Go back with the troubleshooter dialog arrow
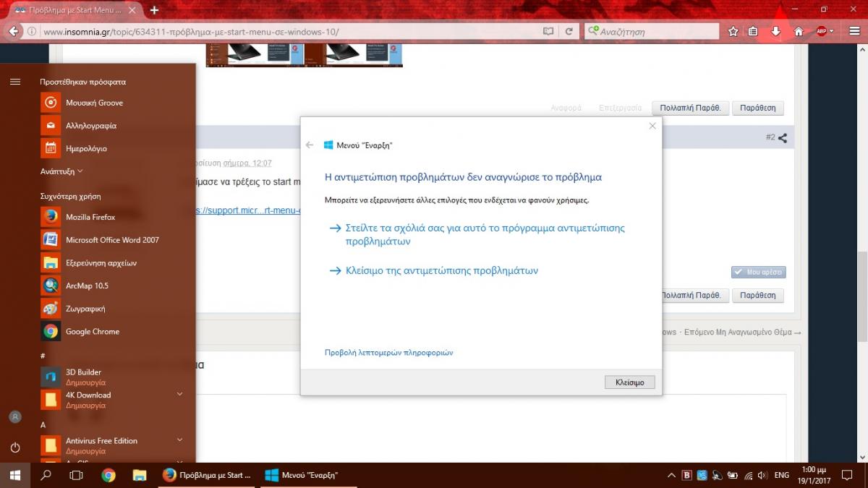The image size is (868, 488). (x=310, y=145)
